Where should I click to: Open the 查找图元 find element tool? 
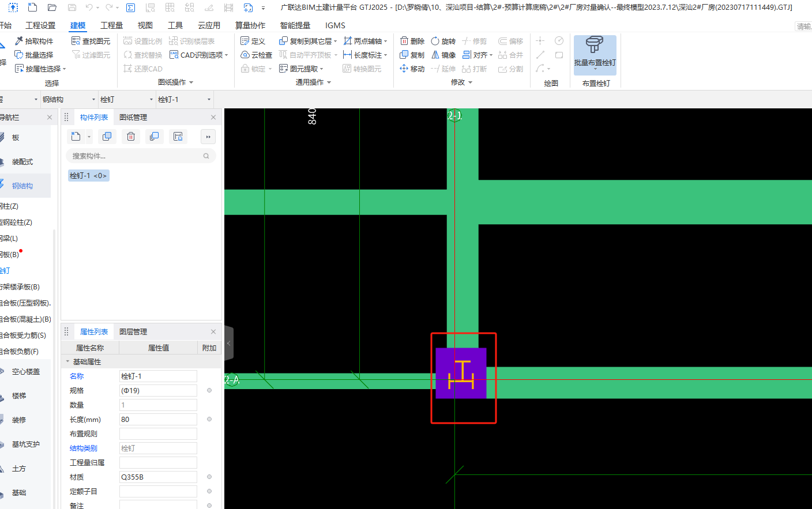[x=91, y=41]
